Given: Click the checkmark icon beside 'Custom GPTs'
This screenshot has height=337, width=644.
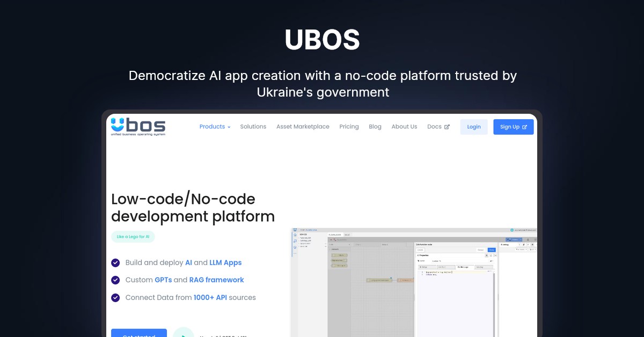Looking at the screenshot, I should coord(115,280).
